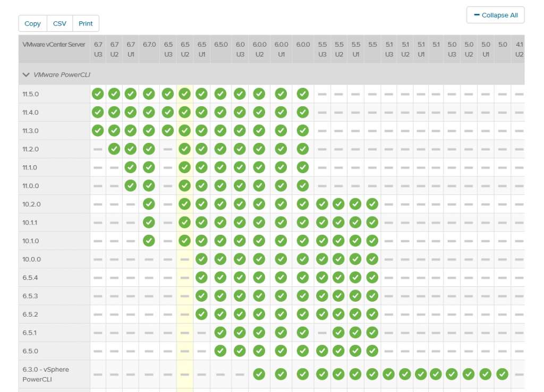This screenshot has width=544, height=392.
Task: Click the 6.0 U3 column header
Action: click(240, 49)
